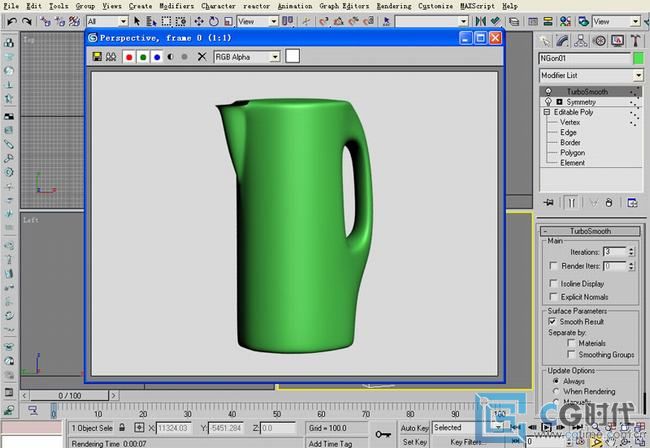Click the Mirror tool icon
The image size is (650, 448).
[480, 21]
